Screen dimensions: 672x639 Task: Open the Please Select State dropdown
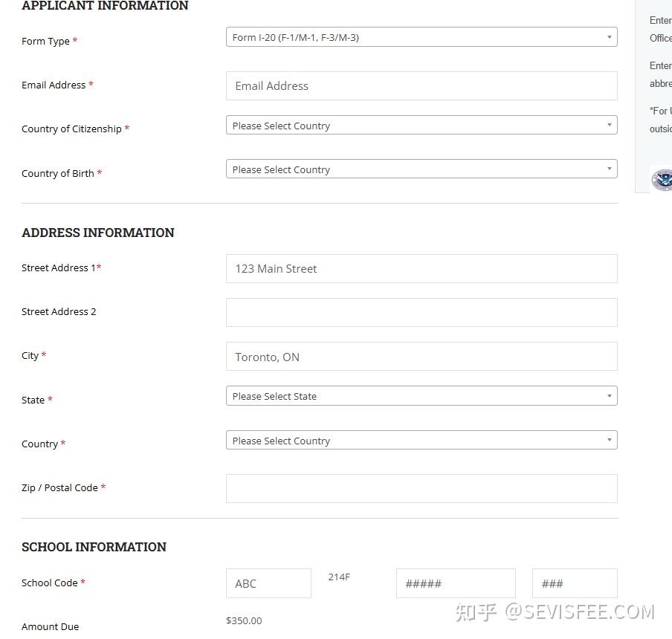(x=421, y=396)
